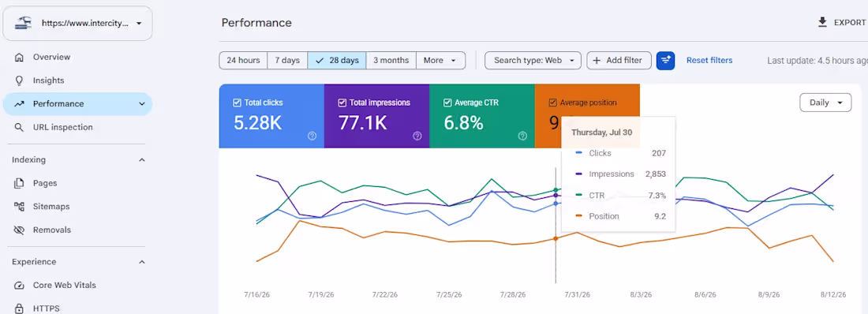Click the Position 9.2 tooltip row
This screenshot has height=314, width=868.
point(620,216)
